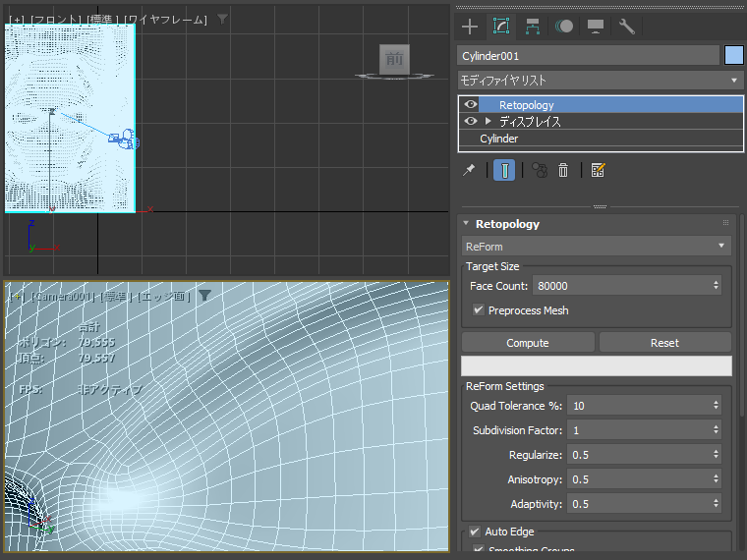Expand the ディスプレイス modifier sub-objects
This screenshot has width=747, height=560.
tap(488, 121)
